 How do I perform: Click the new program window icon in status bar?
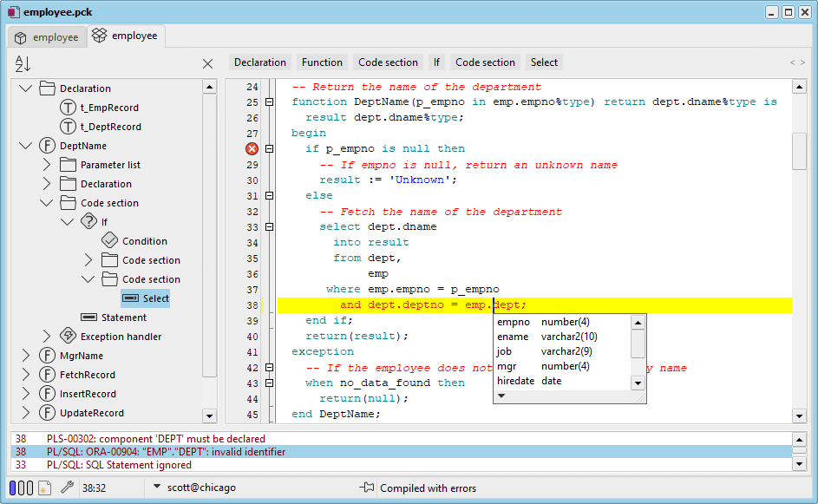pyautogui.click(x=45, y=488)
